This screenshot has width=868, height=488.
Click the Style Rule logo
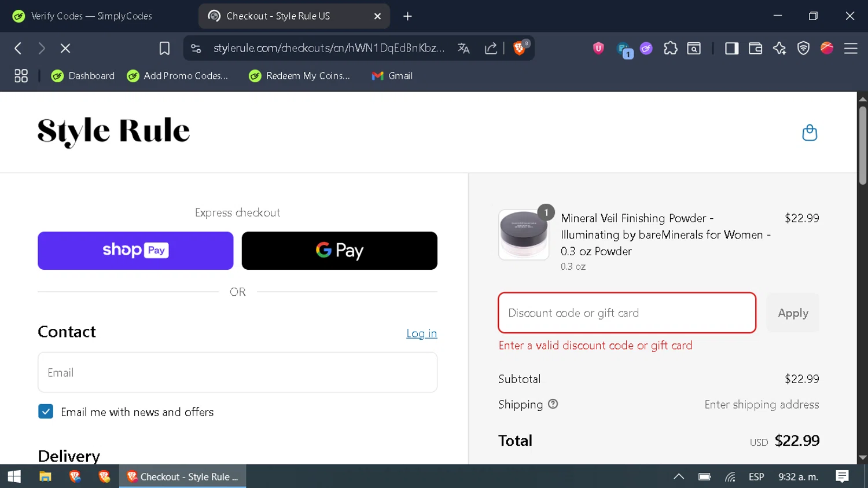coord(114,132)
